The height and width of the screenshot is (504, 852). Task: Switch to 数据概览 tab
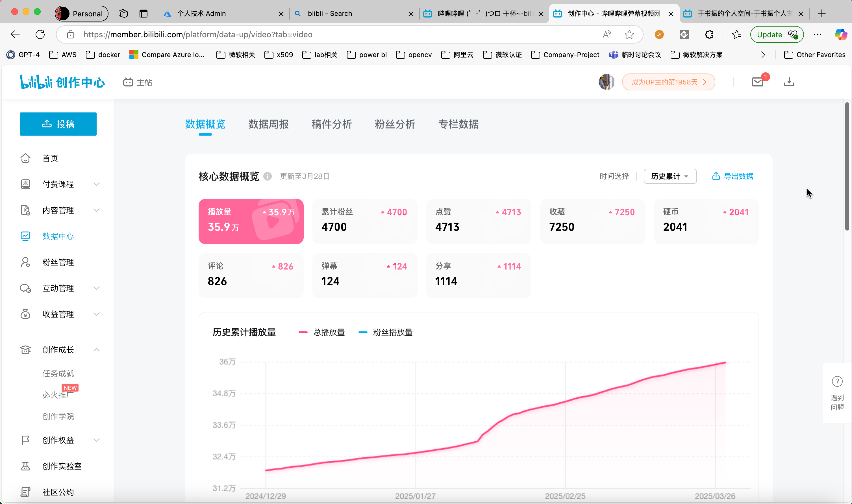pyautogui.click(x=205, y=124)
